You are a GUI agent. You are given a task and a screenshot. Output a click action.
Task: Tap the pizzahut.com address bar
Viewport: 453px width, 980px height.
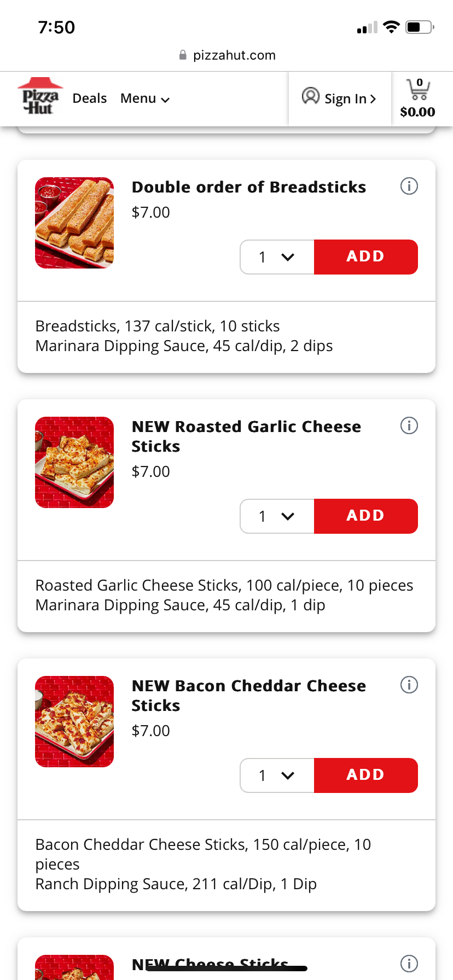(x=234, y=55)
